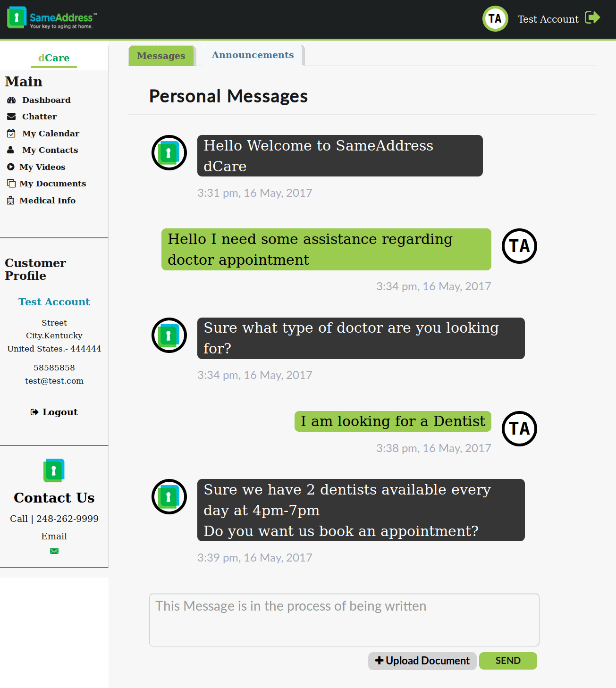The image size is (616, 688).
Task: Open My Contacts
Action: pyautogui.click(x=50, y=150)
